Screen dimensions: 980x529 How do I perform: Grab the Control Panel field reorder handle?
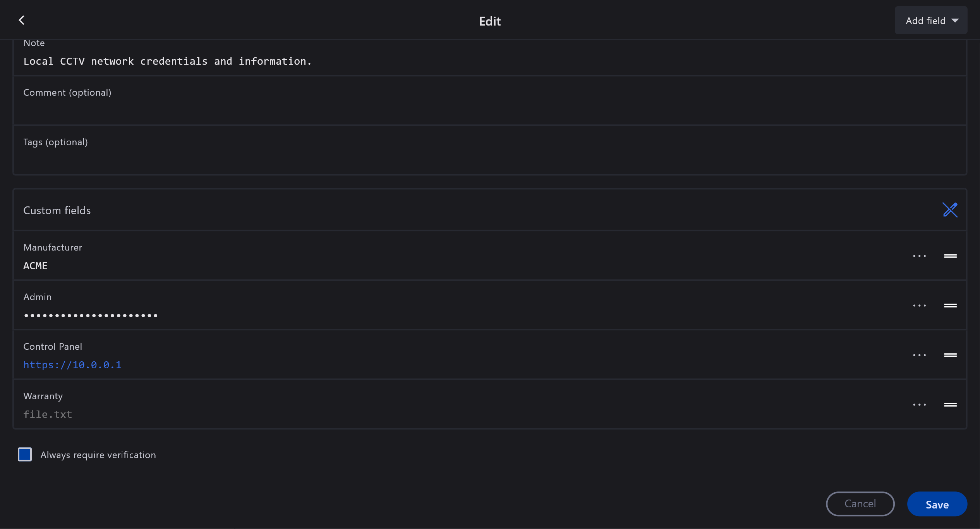click(950, 355)
